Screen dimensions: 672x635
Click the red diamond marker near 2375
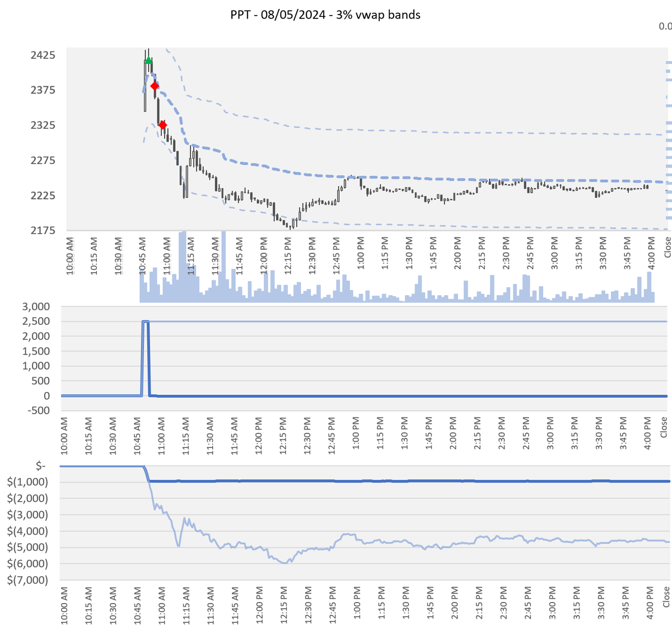click(x=155, y=86)
